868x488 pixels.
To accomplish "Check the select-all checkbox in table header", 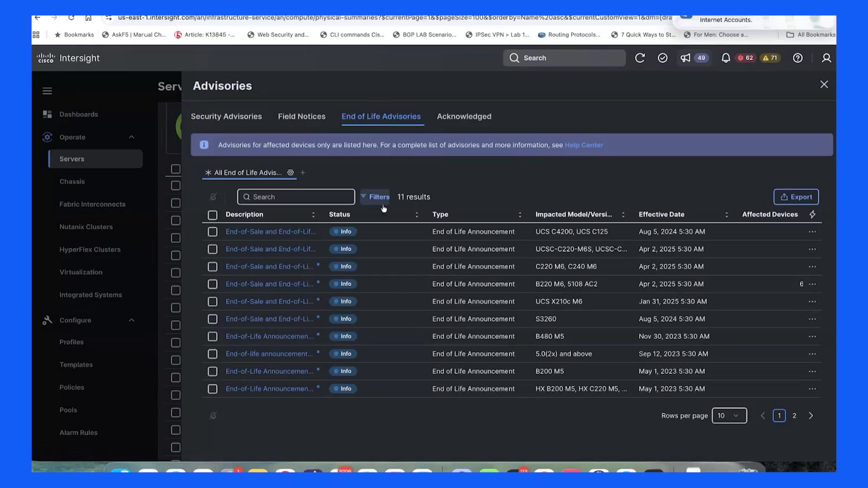I will (x=212, y=215).
